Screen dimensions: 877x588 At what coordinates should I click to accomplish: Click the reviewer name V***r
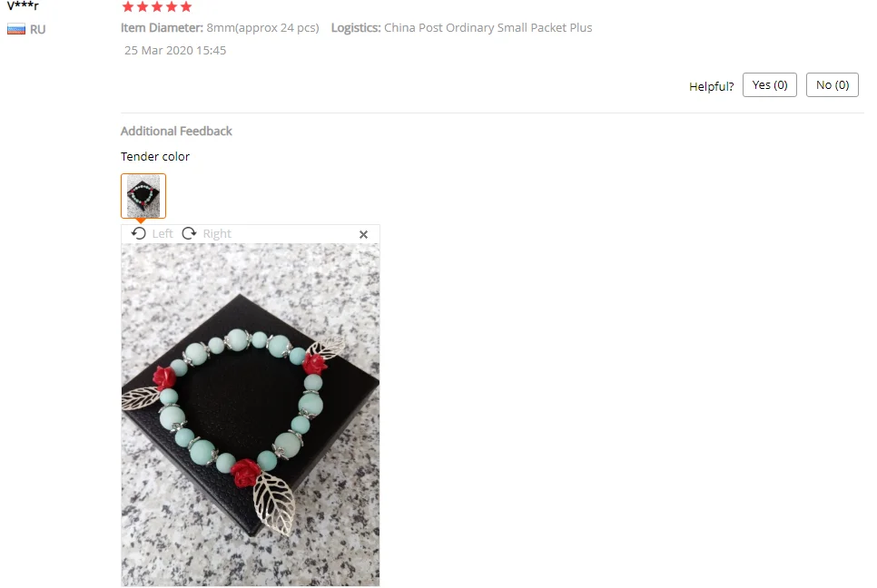point(23,5)
